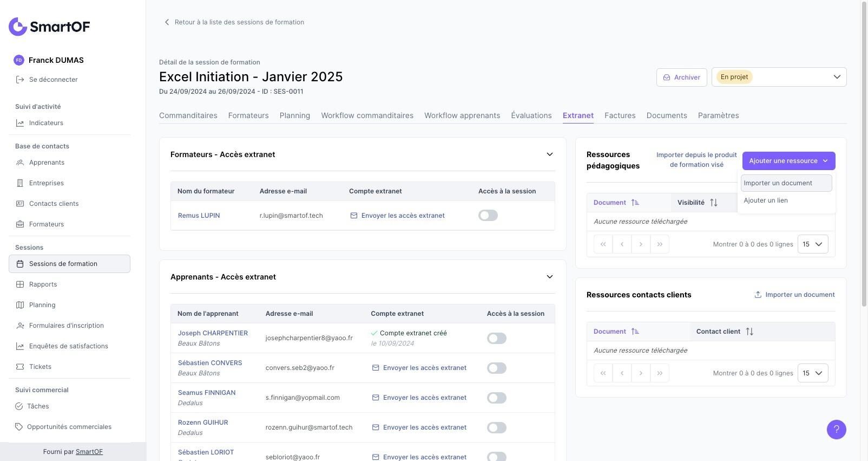This screenshot has width=868, height=461.
Task: Click the envelope icon for Remus LUPIN access
Action: pyautogui.click(x=354, y=216)
